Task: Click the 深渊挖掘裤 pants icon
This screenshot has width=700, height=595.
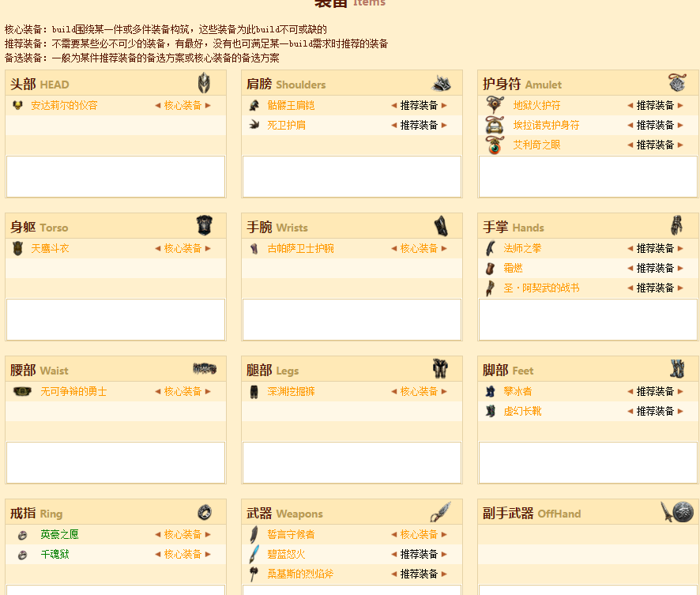Action: (x=254, y=391)
